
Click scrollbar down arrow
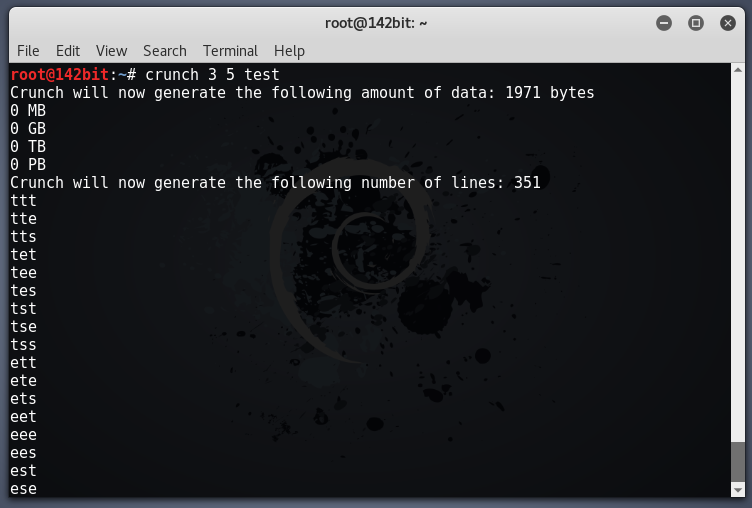click(738, 490)
